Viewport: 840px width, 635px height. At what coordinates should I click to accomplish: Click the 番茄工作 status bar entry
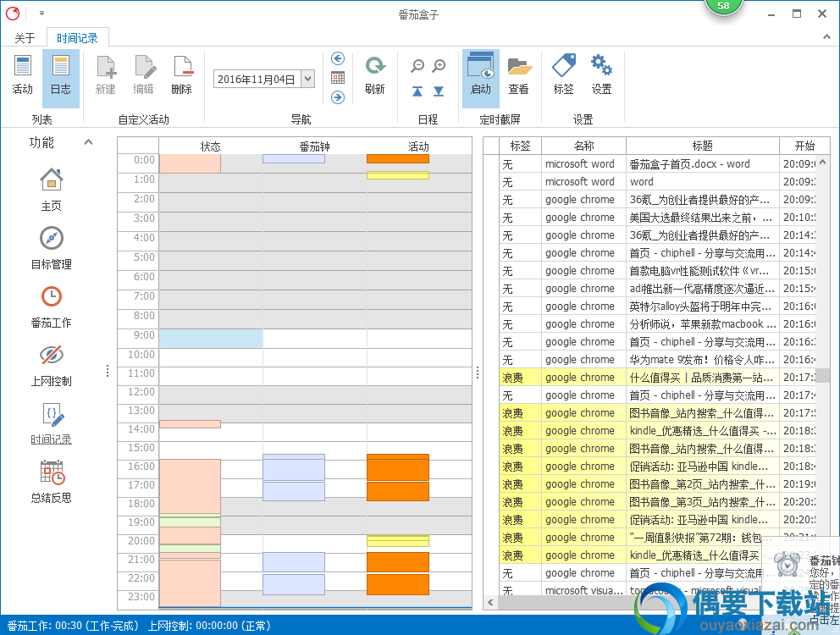pos(74,626)
